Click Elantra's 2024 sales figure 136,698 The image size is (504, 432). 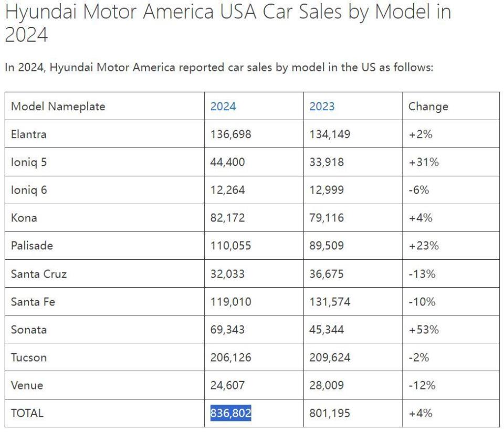coord(231,134)
